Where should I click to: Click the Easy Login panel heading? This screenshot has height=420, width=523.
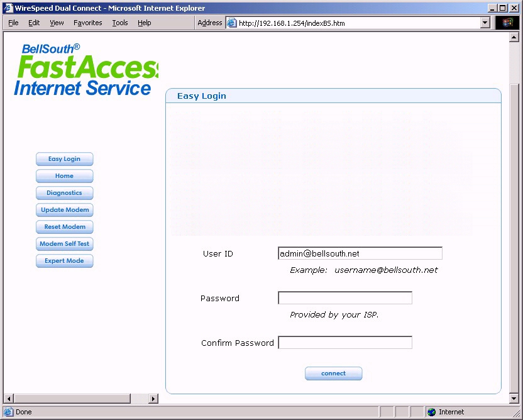click(x=201, y=96)
